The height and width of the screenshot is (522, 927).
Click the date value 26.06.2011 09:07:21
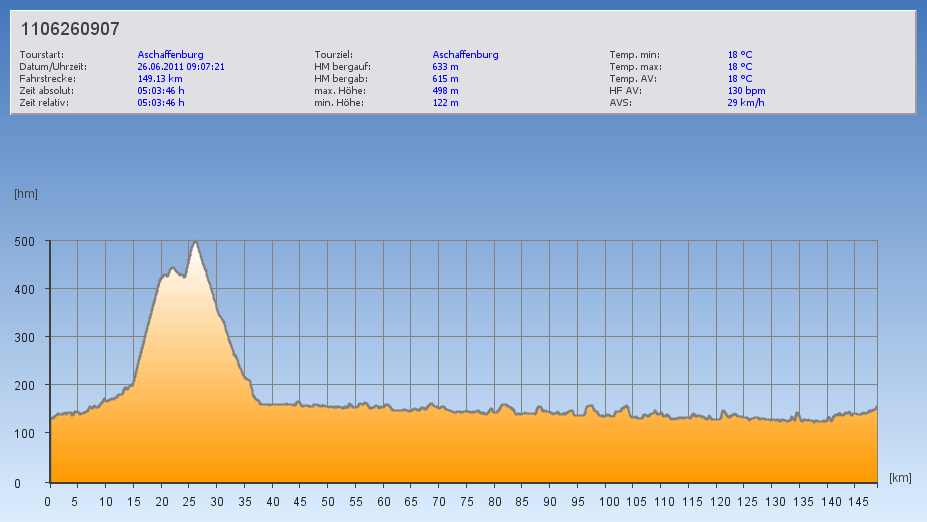pyautogui.click(x=180, y=67)
